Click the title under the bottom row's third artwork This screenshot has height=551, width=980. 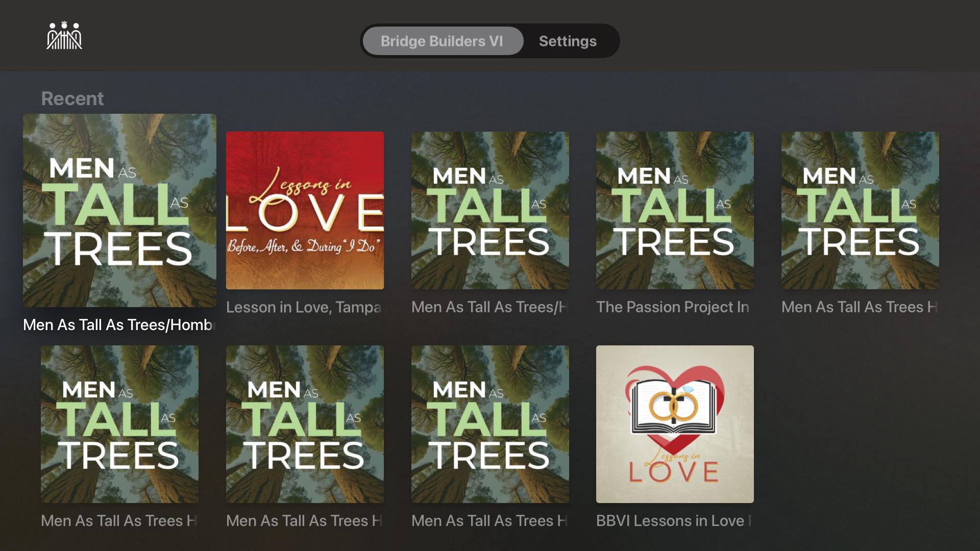pos(489,521)
